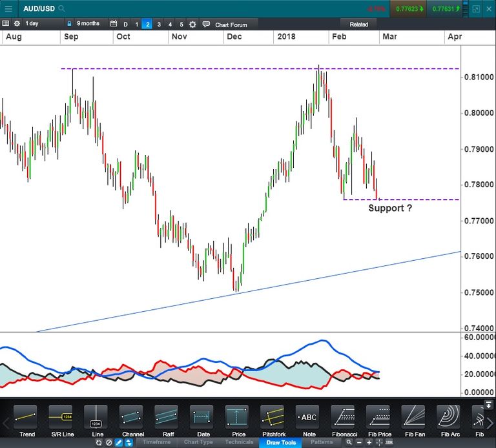This screenshot has width=496, height=448.
Task: Select layout preset 3
Action: point(159,24)
